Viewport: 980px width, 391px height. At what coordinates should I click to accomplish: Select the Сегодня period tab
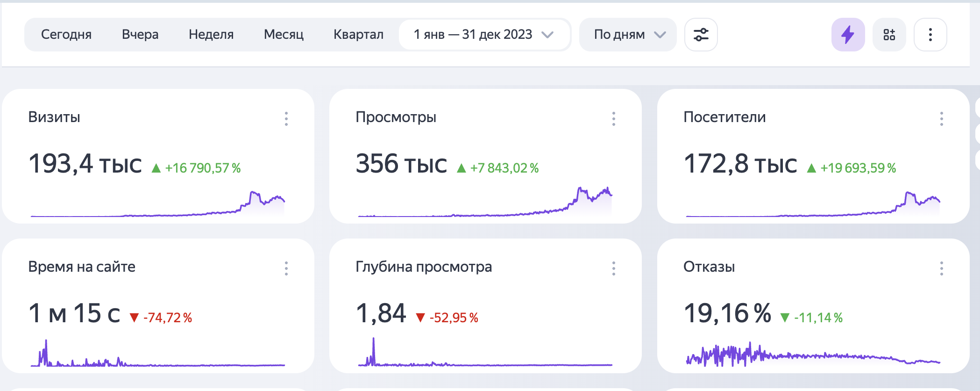66,35
